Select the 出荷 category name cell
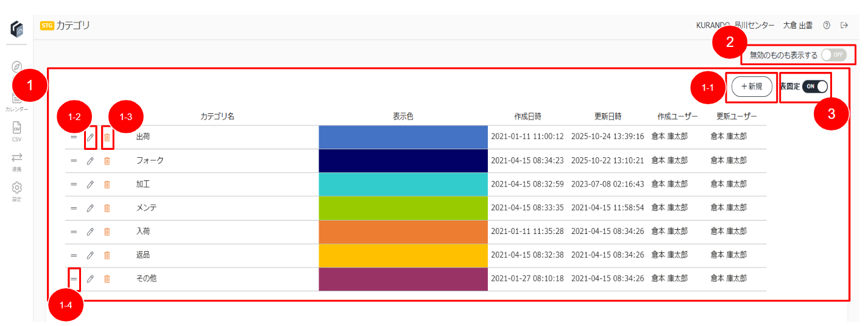The width and height of the screenshot is (868, 326). pos(144,137)
